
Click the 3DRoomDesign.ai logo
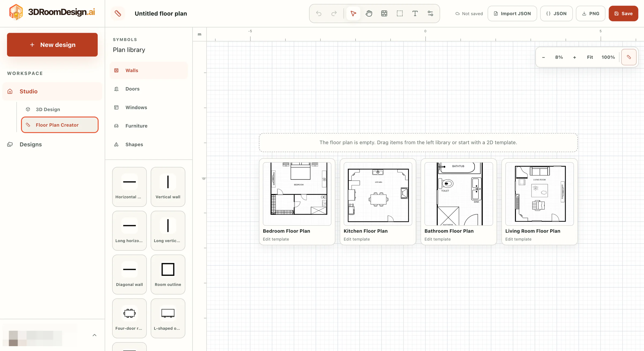click(52, 12)
